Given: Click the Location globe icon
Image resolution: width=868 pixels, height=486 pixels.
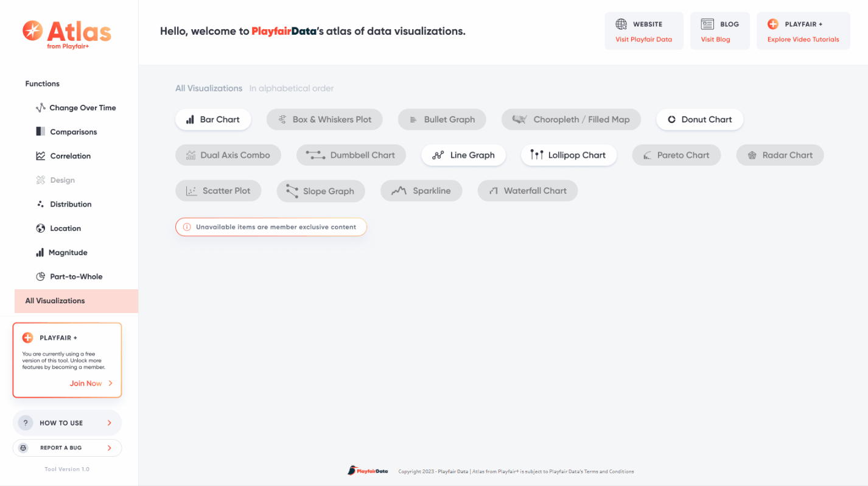Looking at the screenshot, I should tap(41, 228).
